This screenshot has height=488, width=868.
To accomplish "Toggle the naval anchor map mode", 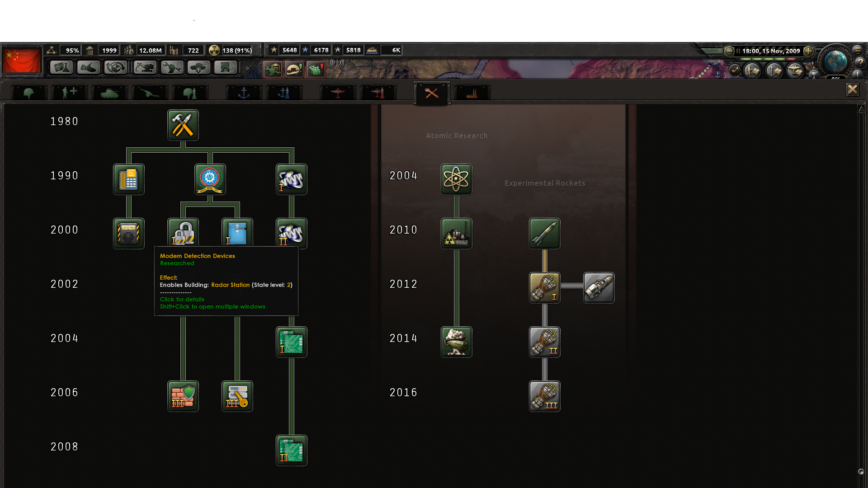I will [774, 71].
